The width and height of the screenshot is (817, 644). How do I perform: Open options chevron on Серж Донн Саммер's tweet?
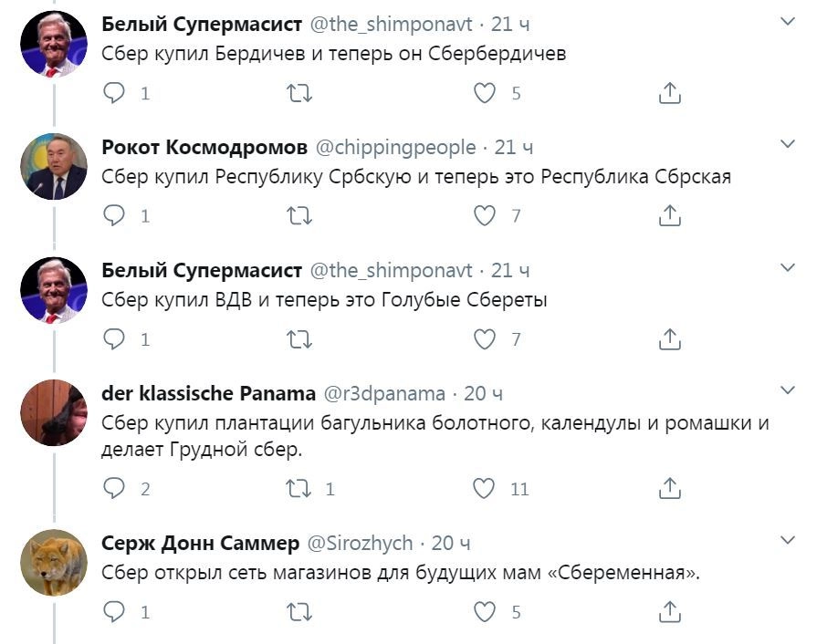tap(787, 541)
